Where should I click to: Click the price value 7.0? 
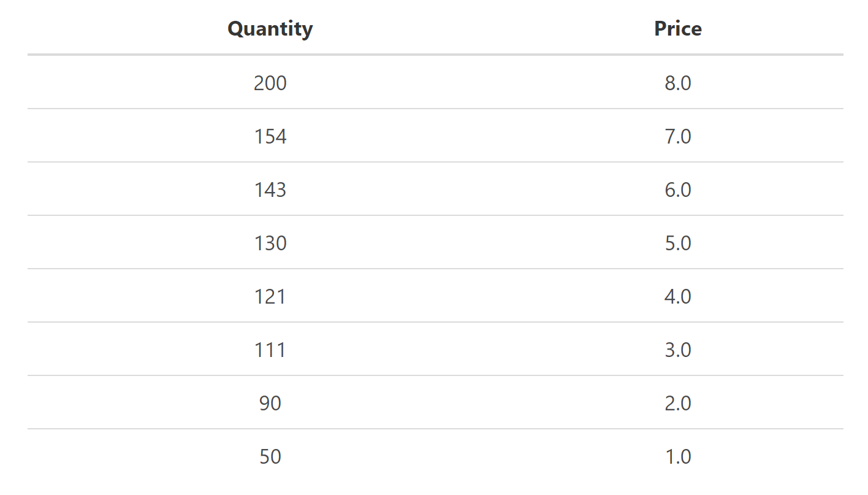click(x=677, y=136)
